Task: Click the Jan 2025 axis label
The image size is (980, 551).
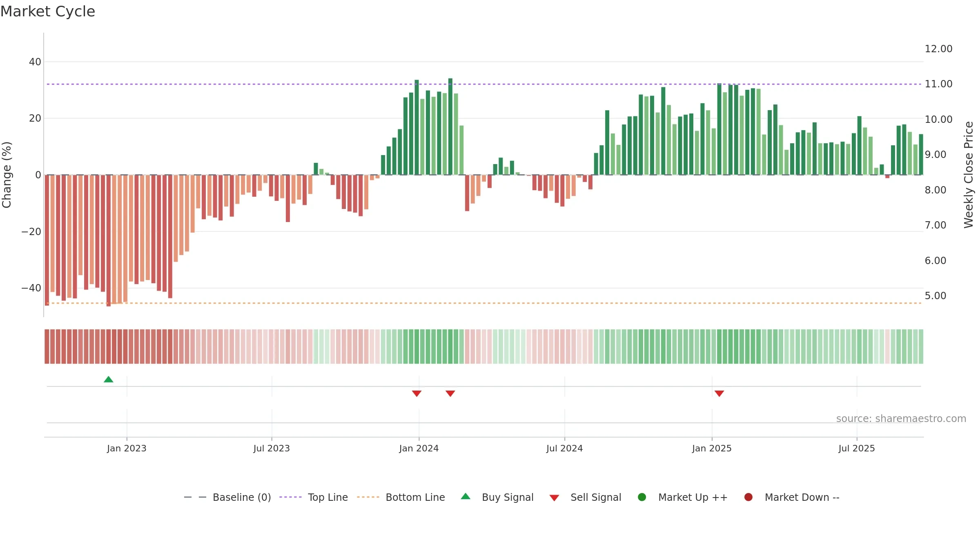Action: (712, 448)
